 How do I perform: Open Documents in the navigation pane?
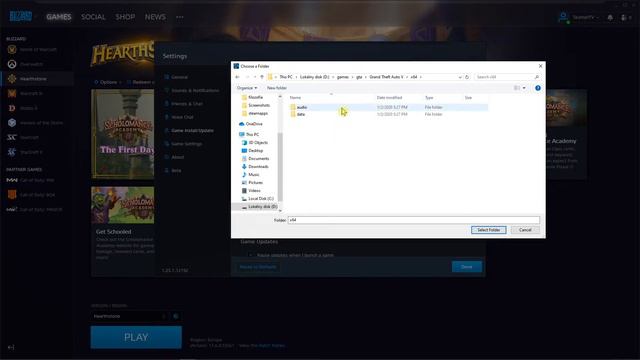255,158
